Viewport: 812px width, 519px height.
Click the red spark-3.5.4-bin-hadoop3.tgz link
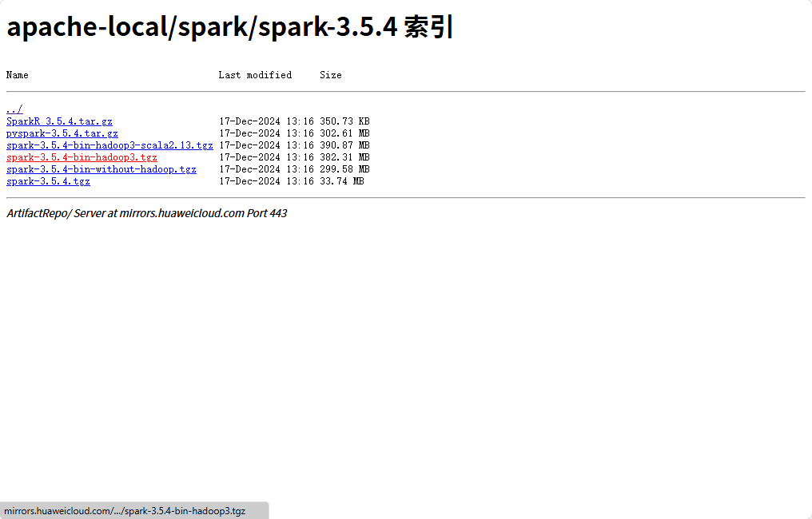[x=82, y=156]
